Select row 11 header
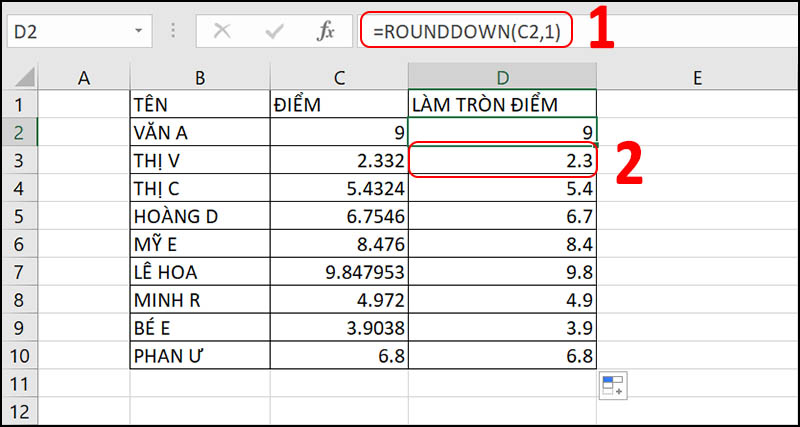Viewport: 800px width, 427px height. pos(19,384)
